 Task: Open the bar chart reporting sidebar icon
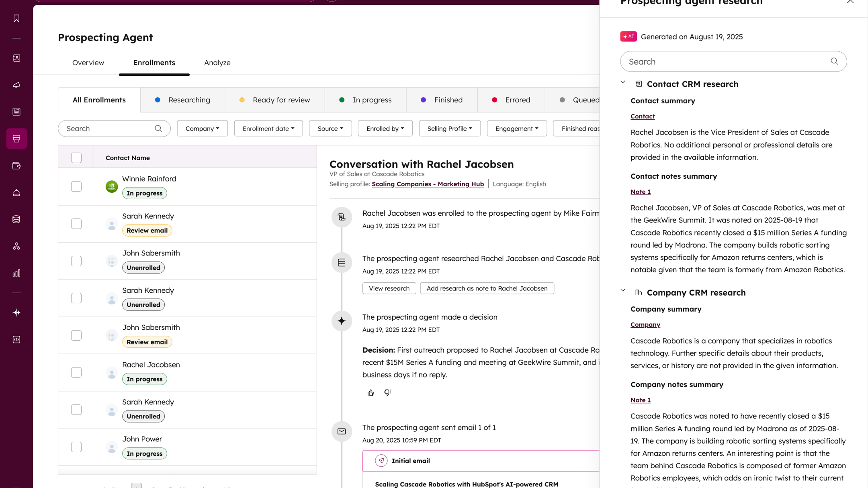point(16,273)
